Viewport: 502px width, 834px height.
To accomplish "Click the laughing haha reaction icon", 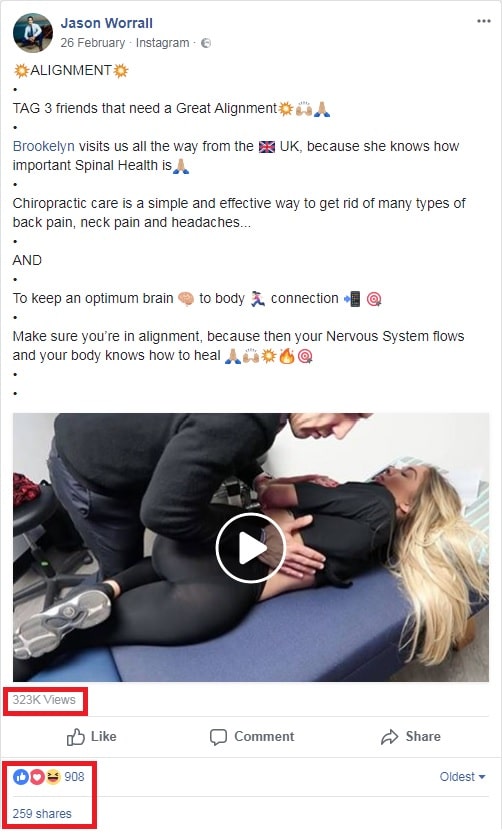I will click(52, 777).
